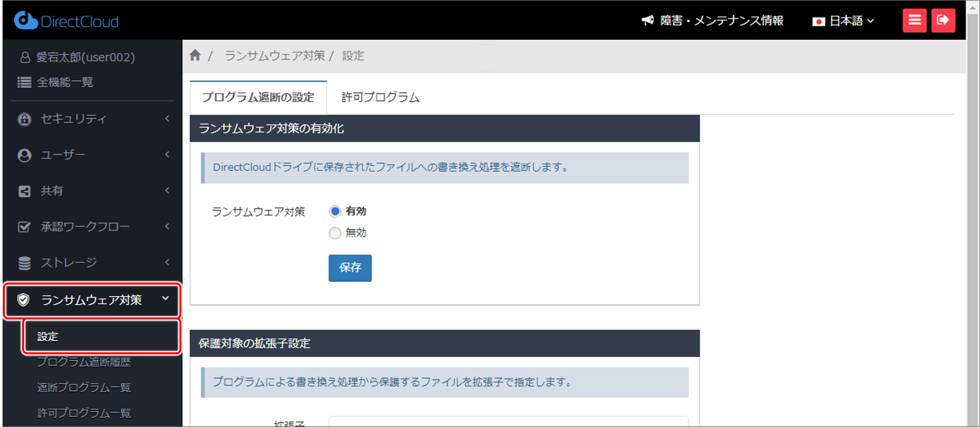Click the shield icon for ランサムウェア対策
Screen dimensions: 980x427
(x=23, y=300)
